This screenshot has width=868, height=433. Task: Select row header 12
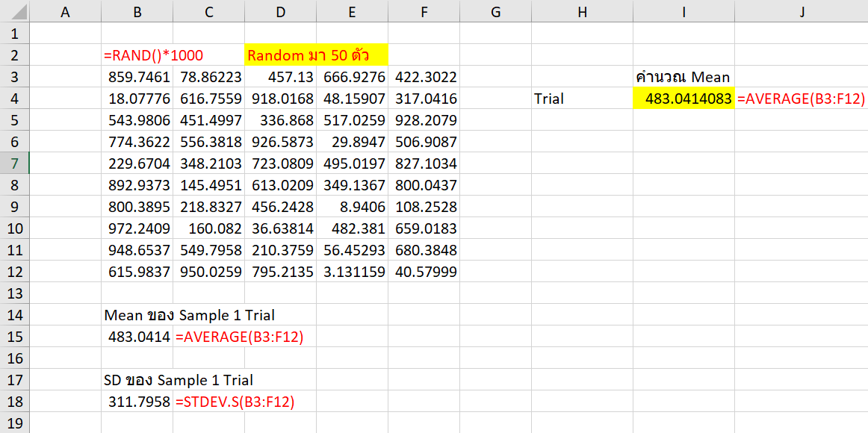tap(15, 272)
